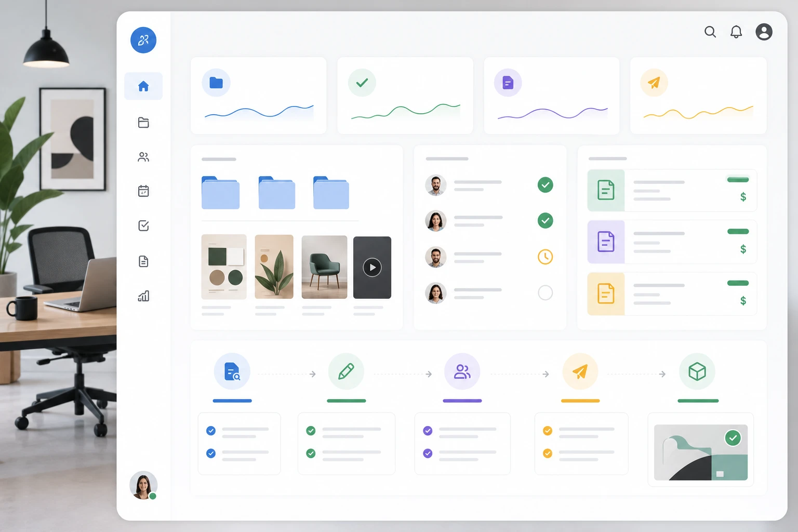Open the calendar from the sidebar
This screenshot has width=798, height=532.
[143, 191]
